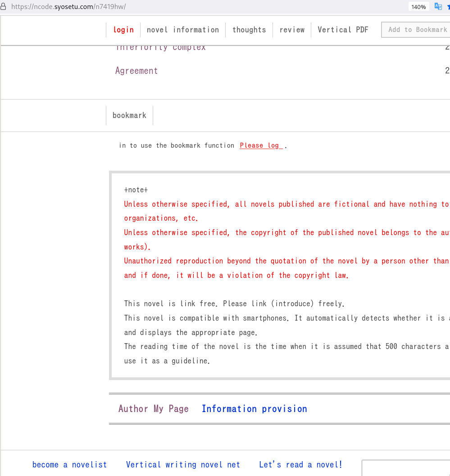Visit the Author My Page link
This screenshot has width=450, height=476.
coord(153,409)
